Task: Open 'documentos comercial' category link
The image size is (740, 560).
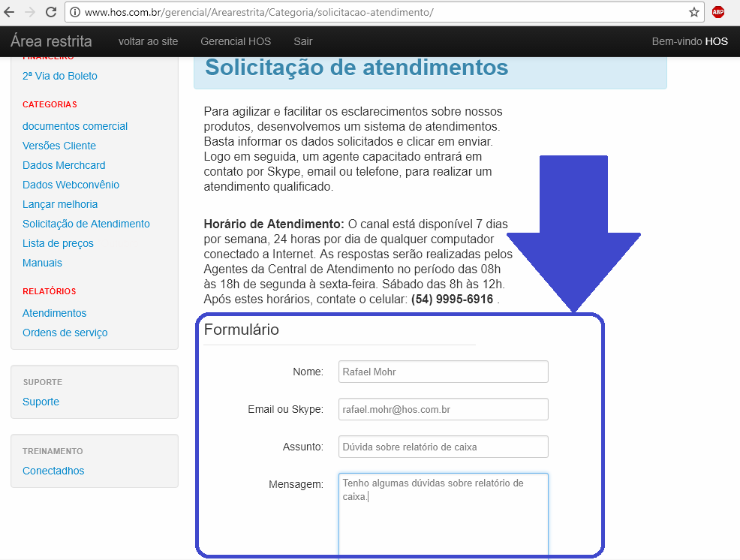Action: [75, 126]
